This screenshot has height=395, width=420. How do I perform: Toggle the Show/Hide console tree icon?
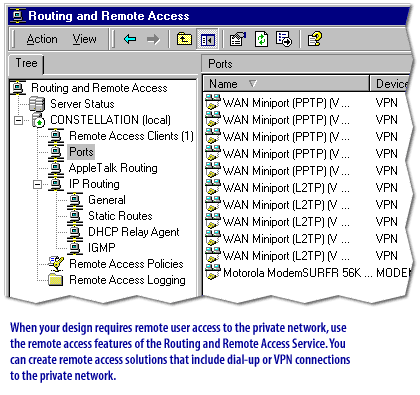tap(207, 39)
